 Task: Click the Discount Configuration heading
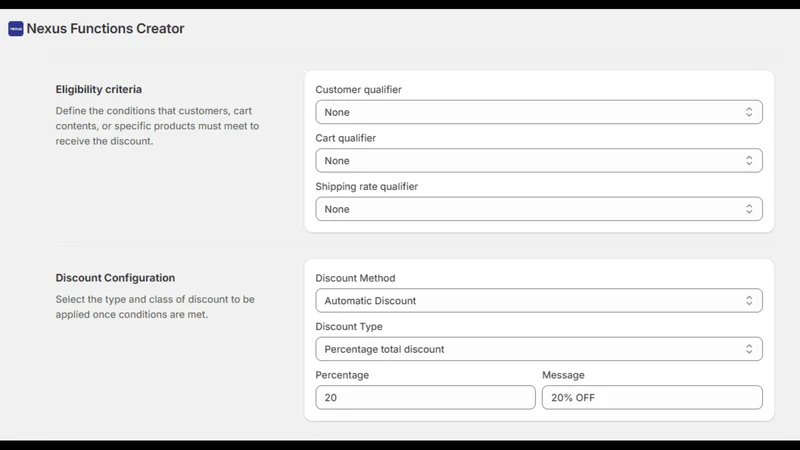[115, 278]
